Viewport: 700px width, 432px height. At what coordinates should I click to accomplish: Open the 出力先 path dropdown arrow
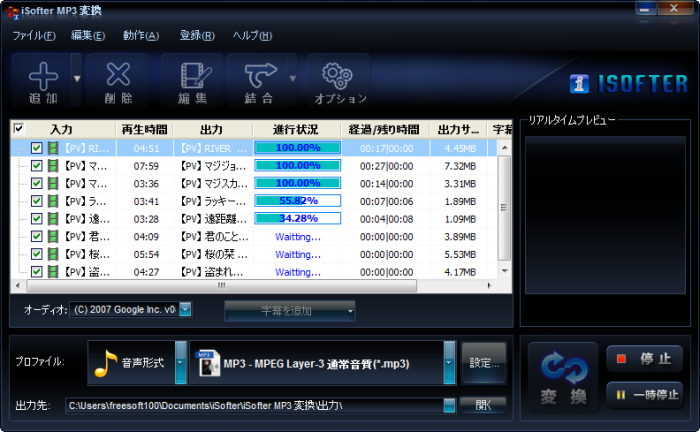pyautogui.click(x=450, y=405)
